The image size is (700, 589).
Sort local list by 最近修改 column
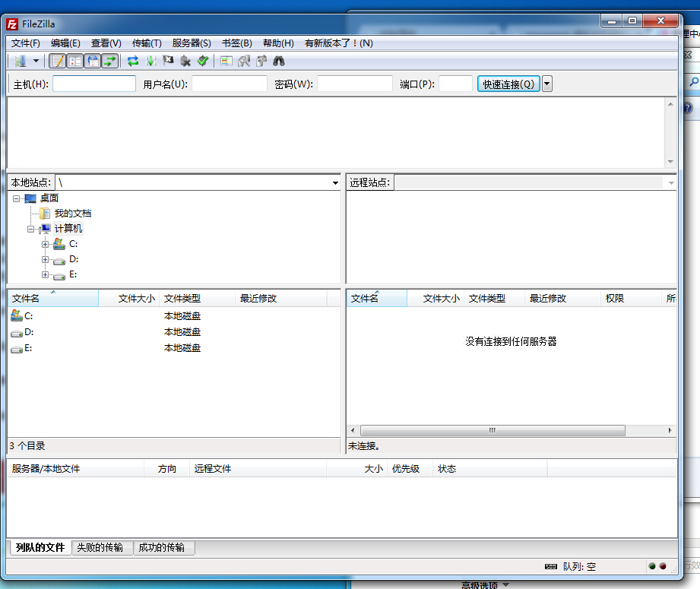point(281,298)
